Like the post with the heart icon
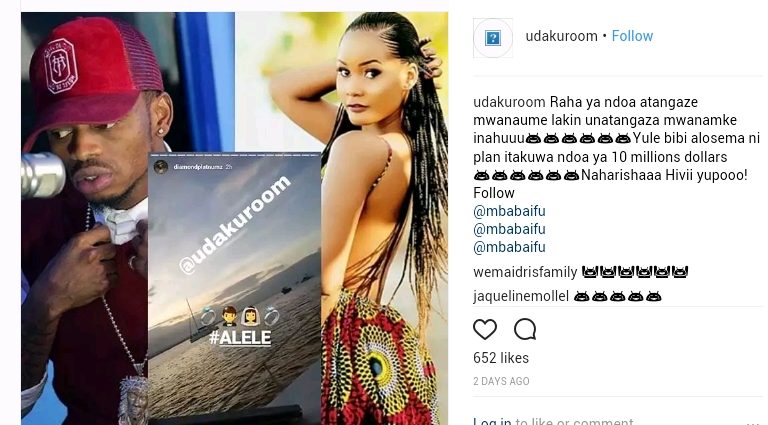The height and width of the screenshot is (425, 768). click(x=485, y=330)
